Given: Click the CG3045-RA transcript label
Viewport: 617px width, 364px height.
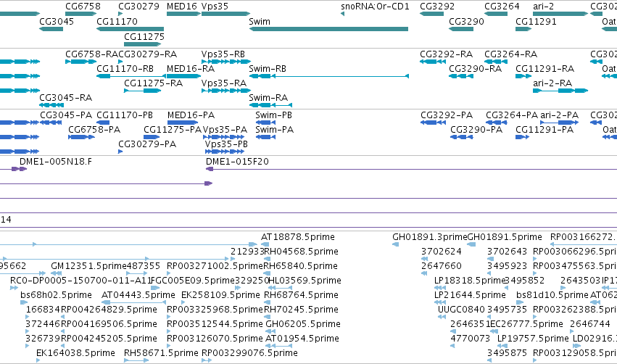Looking at the screenshot, I should point(65,98).
